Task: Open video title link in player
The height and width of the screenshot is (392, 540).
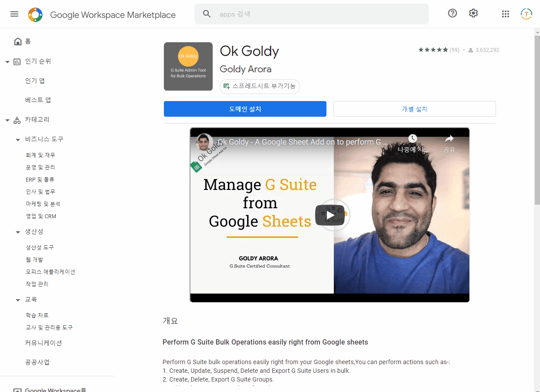Action: tap(302, 142)
